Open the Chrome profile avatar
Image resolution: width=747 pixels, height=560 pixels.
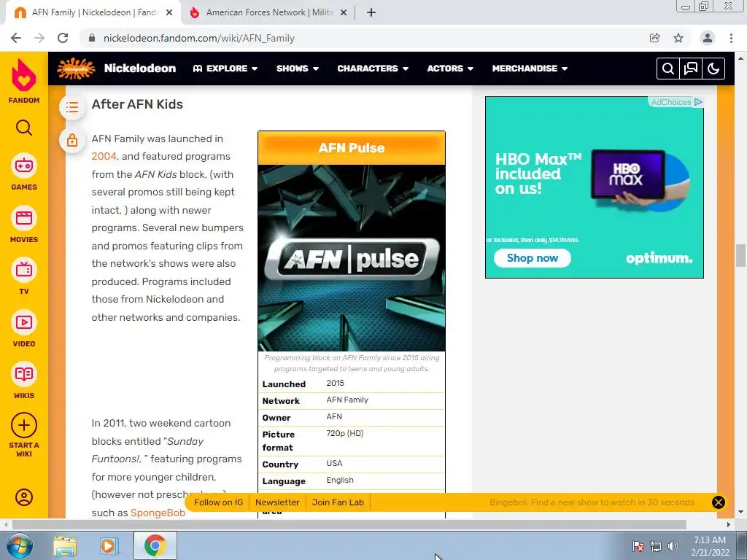[708, 38]
